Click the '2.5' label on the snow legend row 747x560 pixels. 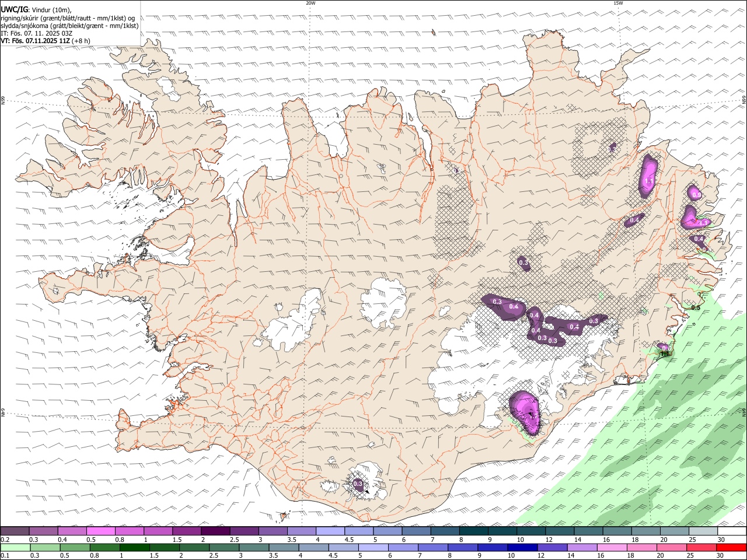coord(234,540)
